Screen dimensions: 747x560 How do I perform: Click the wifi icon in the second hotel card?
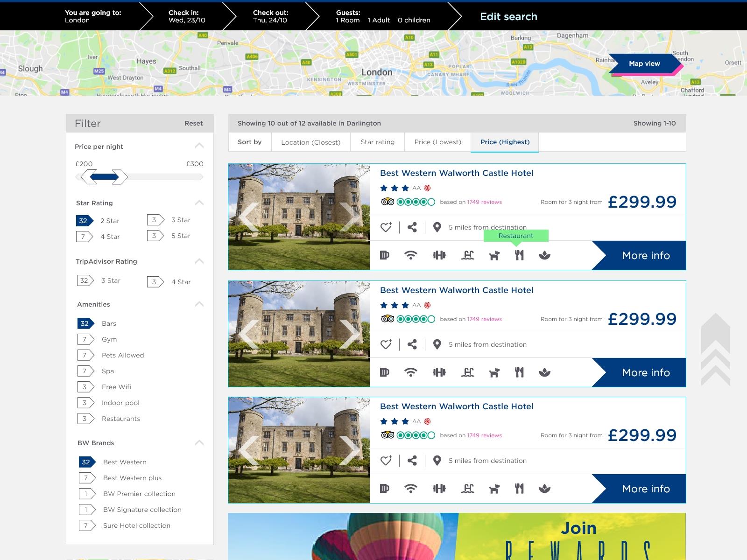pos(410,372)
